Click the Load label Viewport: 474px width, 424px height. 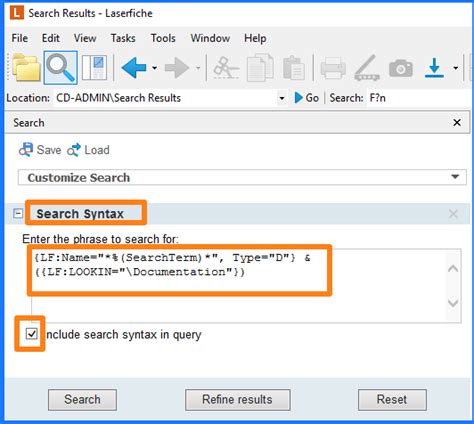(x=97, y=150)
